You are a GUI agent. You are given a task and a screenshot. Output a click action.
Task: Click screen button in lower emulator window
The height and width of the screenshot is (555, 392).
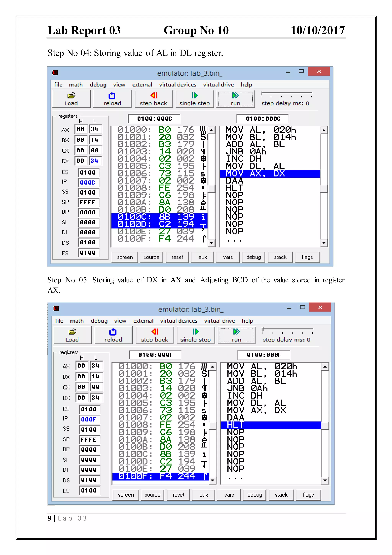[x=126, y=495]
